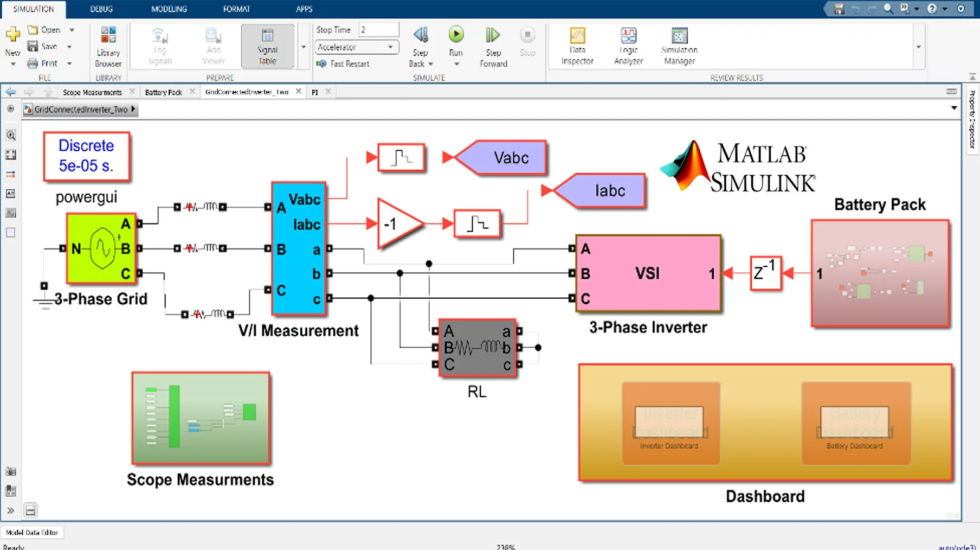Click the Print button
Image resolution: width=980 pixels, height=550 pixels.
point(42,63)
